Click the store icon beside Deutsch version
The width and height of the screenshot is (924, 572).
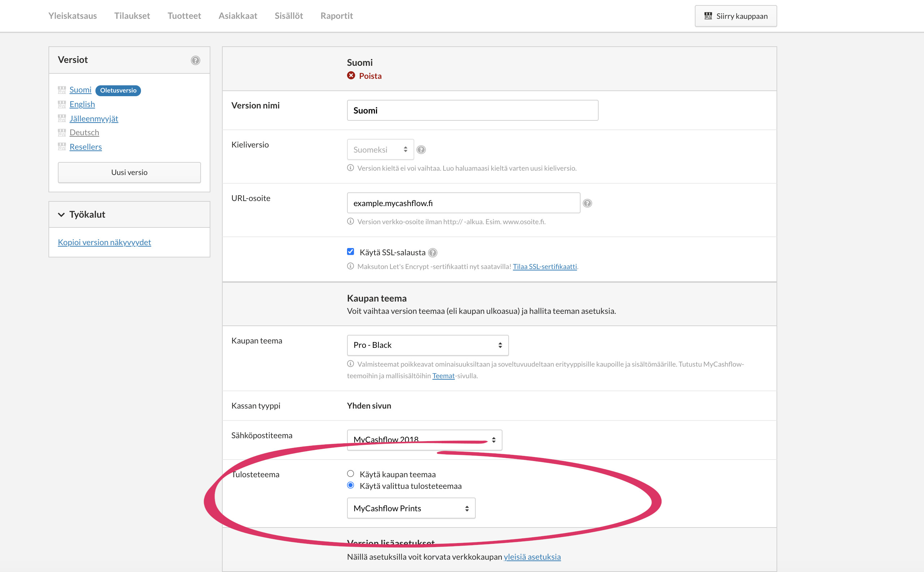[x=62, y=132]
